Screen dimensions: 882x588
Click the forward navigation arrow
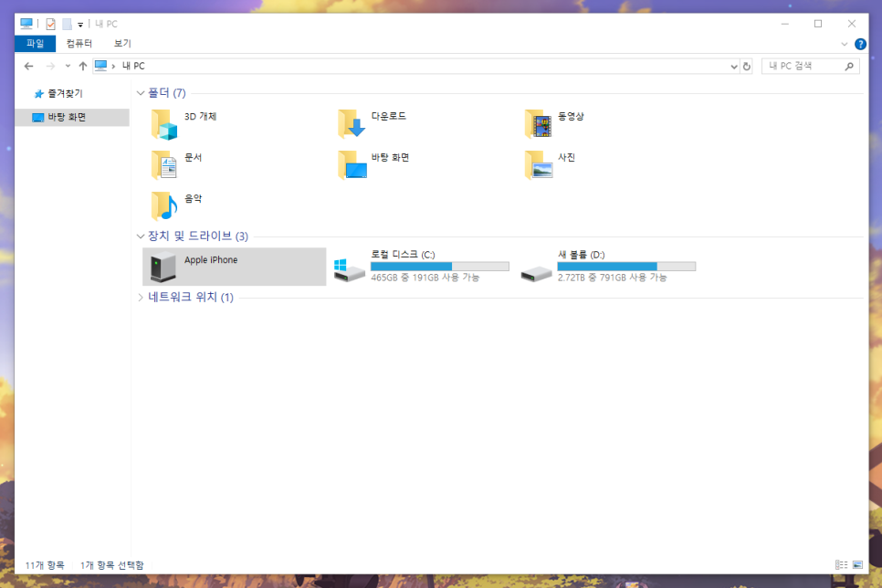click(x=50, y=66)
